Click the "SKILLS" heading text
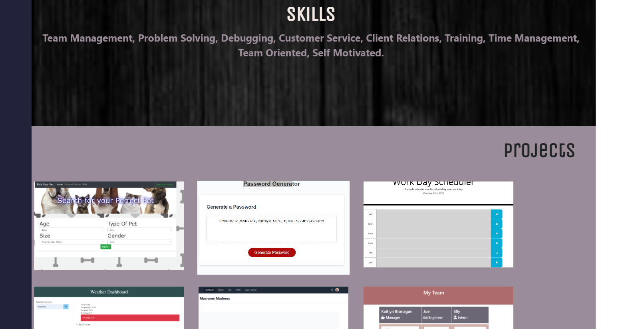This screenshot has height=329, width=644. [x=311, y=14]
